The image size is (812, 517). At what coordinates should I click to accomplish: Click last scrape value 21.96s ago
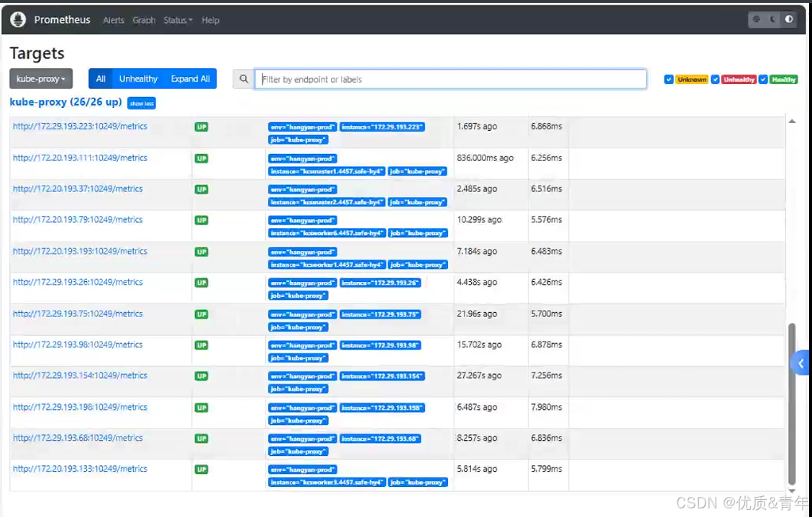(477, 314)
